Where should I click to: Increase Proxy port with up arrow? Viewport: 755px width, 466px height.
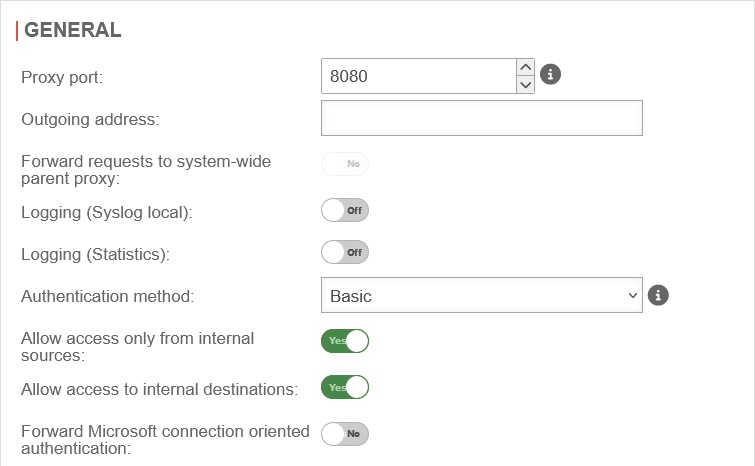(526, 67)
